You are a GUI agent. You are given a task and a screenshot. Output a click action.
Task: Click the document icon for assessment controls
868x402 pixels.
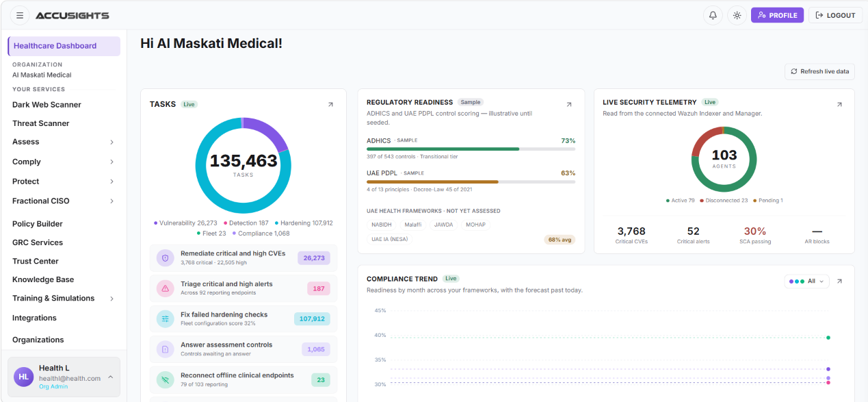point(165,349)
